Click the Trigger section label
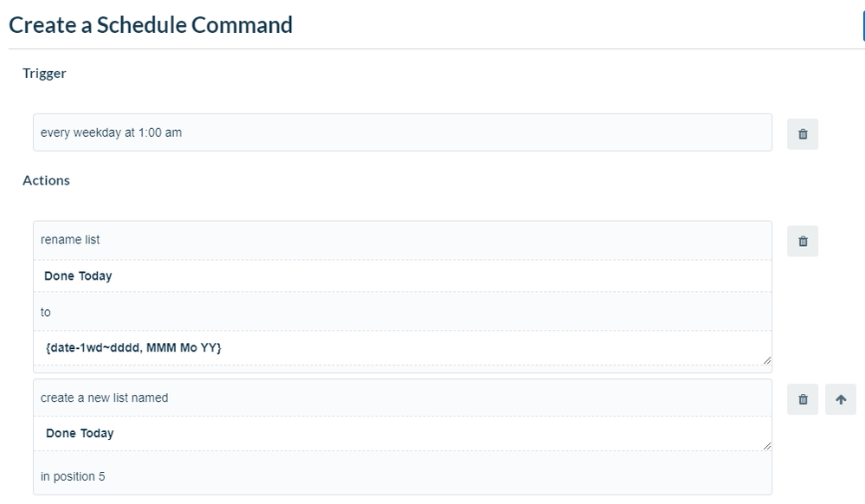 tap(44, 74)
